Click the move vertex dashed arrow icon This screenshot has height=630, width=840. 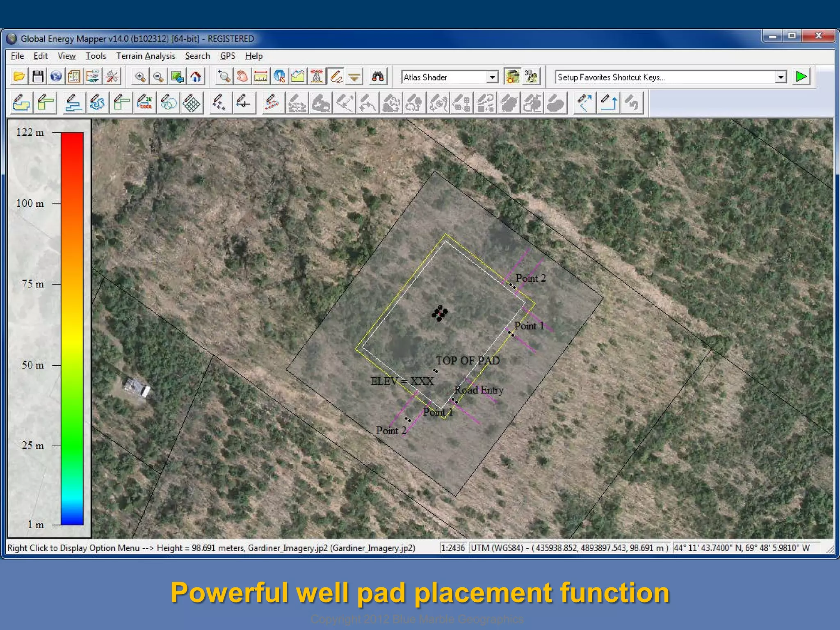coord(584,103)
